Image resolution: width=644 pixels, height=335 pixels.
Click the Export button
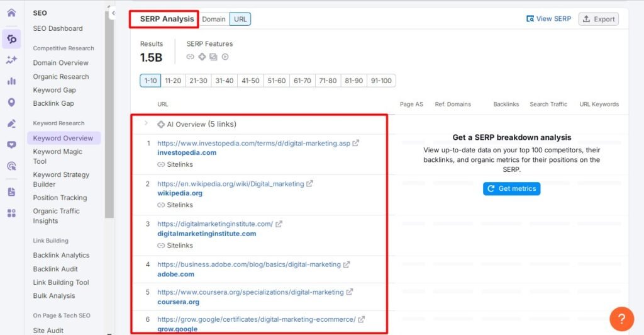coord(599,19)
